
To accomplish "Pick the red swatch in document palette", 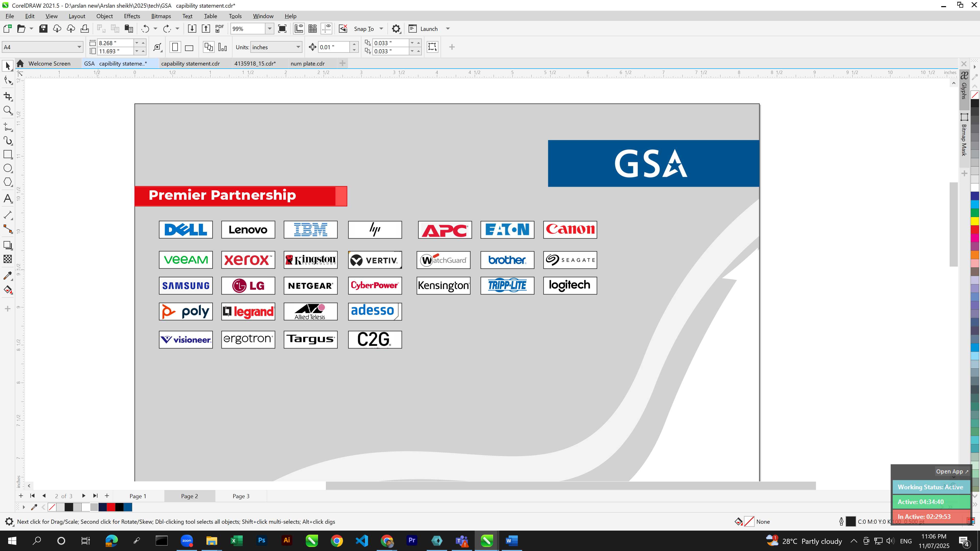I will pos(111,507).
